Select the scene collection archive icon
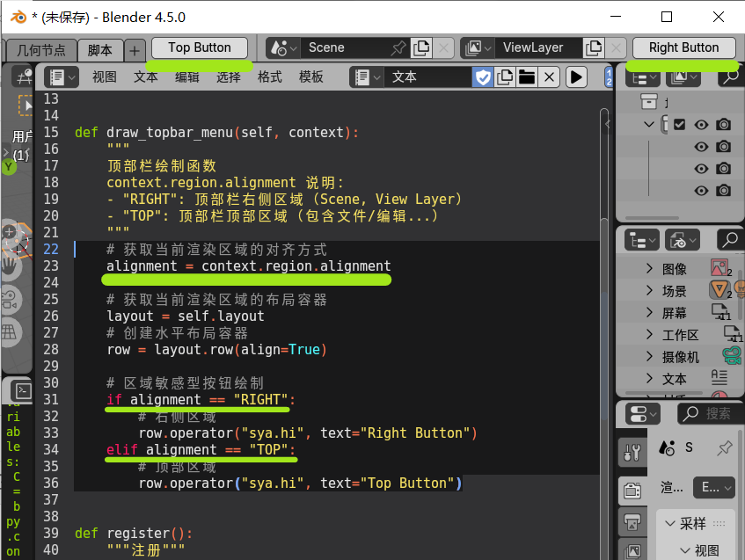This screenshot has height=560, width=745. 648,102
